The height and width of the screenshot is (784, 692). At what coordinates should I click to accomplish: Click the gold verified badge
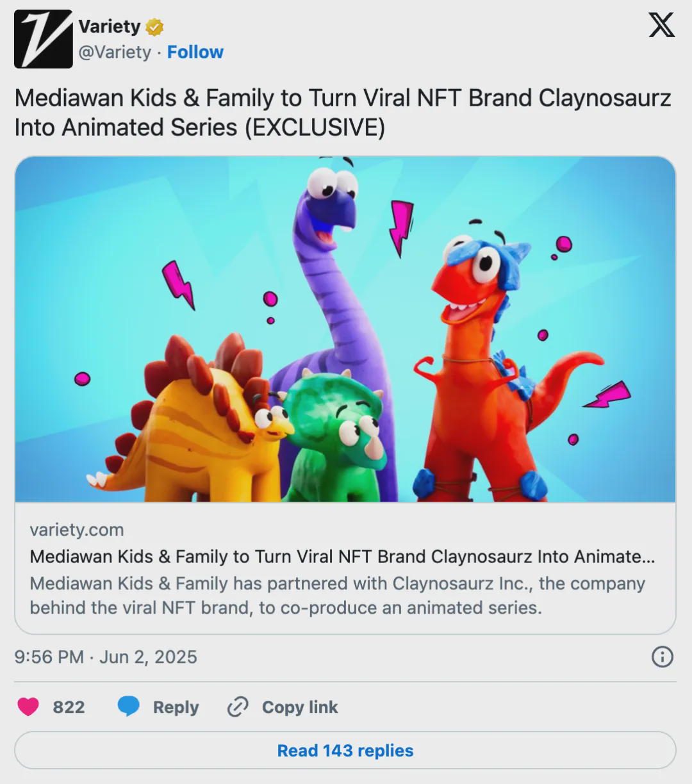pyautogui.click(x=154, y=27)
